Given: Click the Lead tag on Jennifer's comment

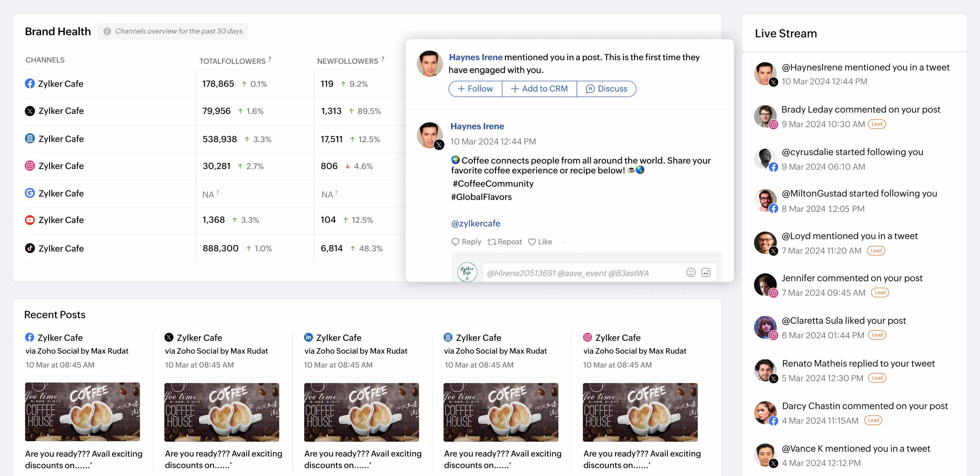Looking at the screenshot, I should [880, 292].
